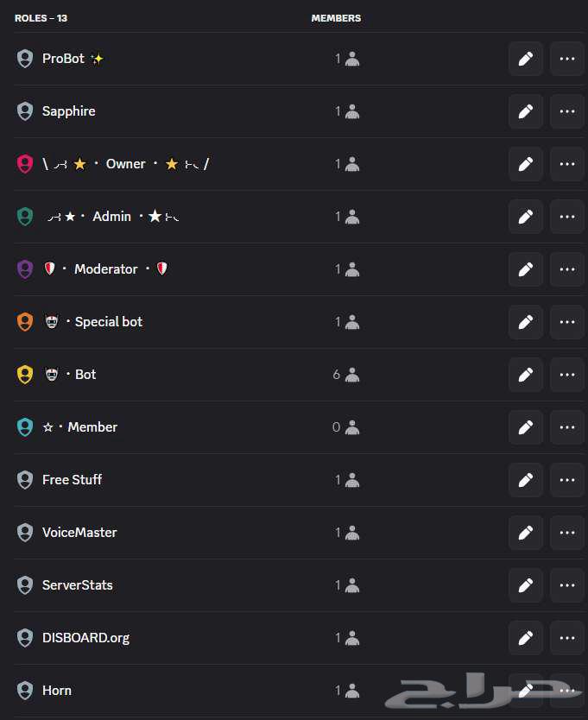Click the yellow shield icon of Bot role
This screenshot has width=588, height=720.
(25, 375)
